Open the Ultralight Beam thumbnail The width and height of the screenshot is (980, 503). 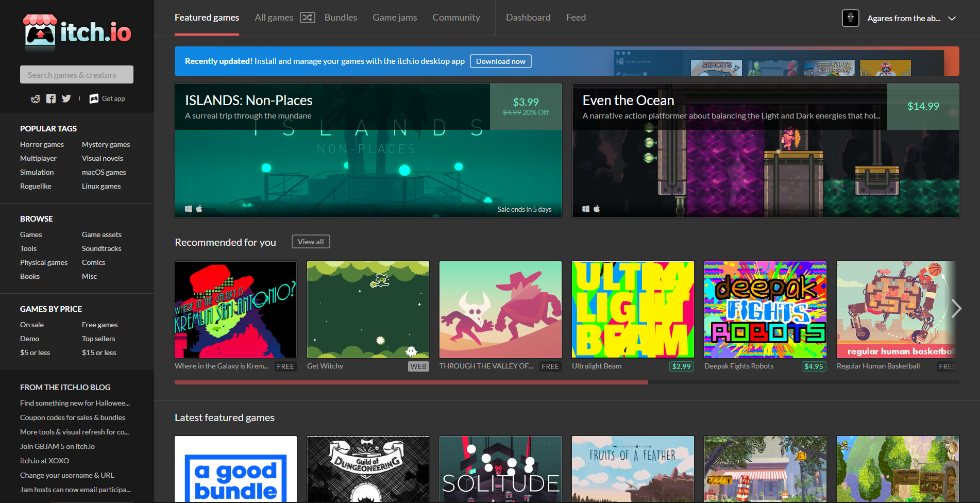coord(633,310)
